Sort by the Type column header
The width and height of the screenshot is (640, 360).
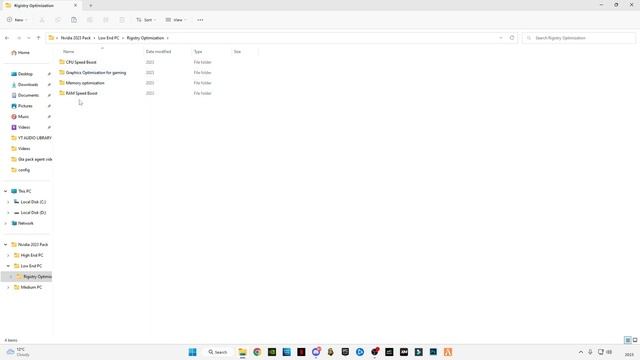pos(198,52)
